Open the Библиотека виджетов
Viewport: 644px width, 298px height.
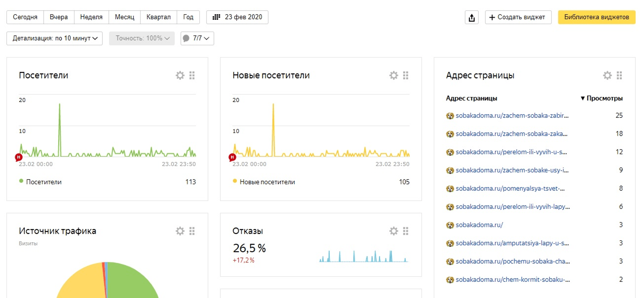[x=597, y=17]
